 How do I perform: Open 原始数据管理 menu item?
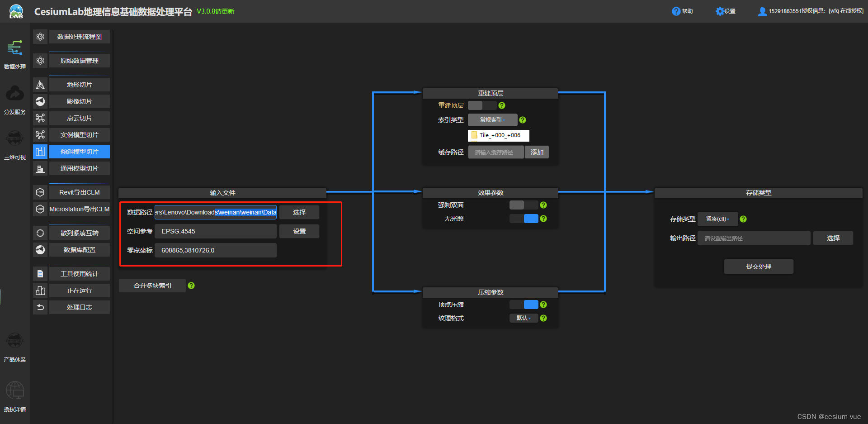(80, 61)
